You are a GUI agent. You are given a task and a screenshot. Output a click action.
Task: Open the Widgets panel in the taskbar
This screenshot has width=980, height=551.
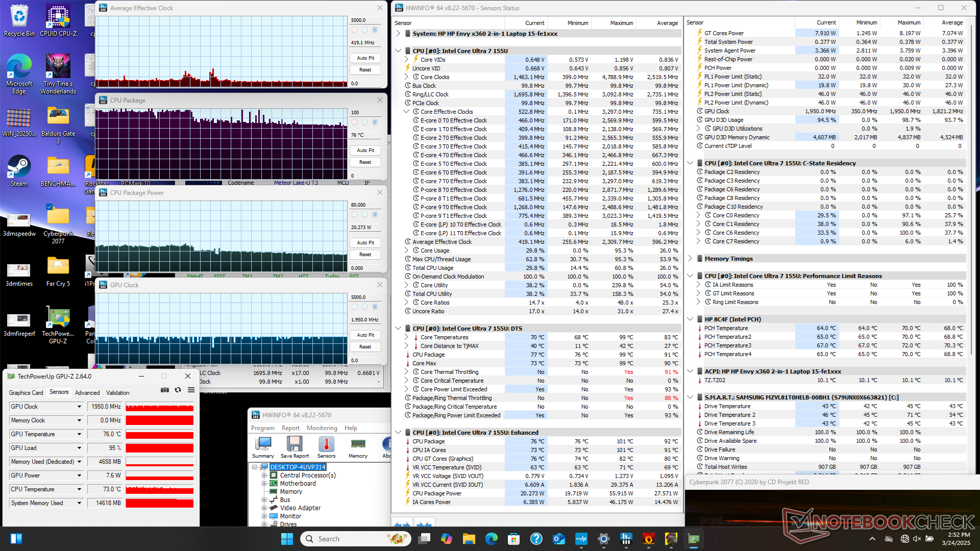[16, 539]
